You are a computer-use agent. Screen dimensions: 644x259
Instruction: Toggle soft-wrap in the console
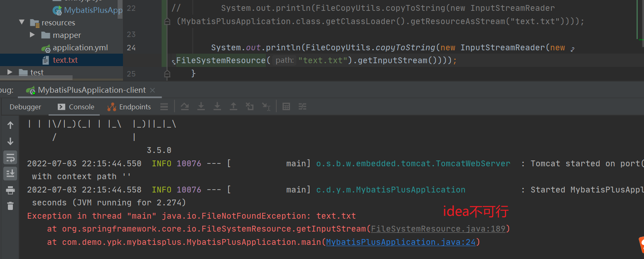click(x=10, y=157)
